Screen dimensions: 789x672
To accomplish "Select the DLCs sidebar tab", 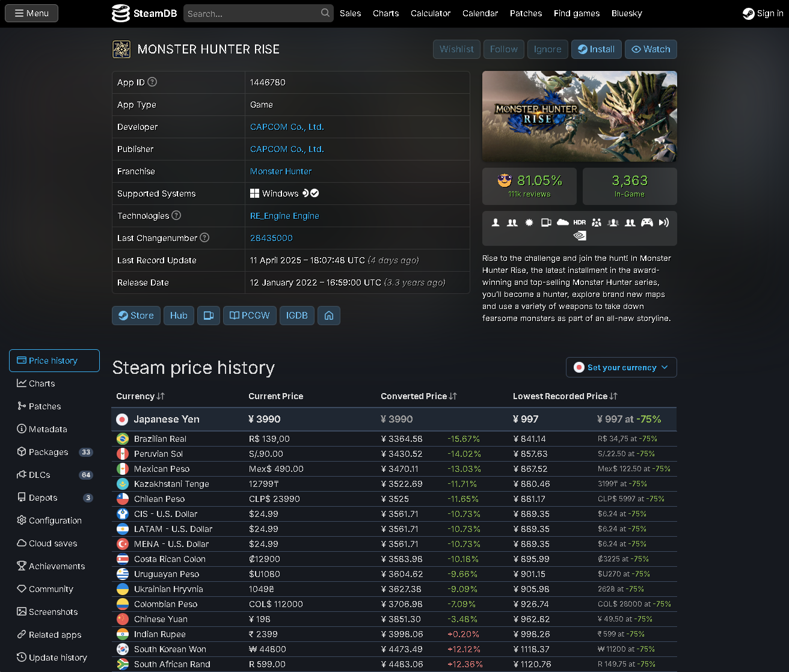I will (54, 475).
